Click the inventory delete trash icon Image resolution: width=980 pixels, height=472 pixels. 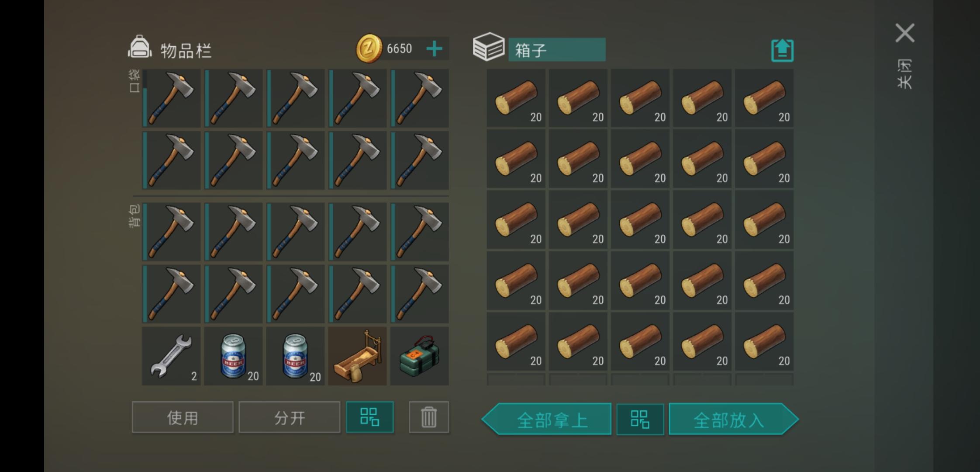point(428,417)
